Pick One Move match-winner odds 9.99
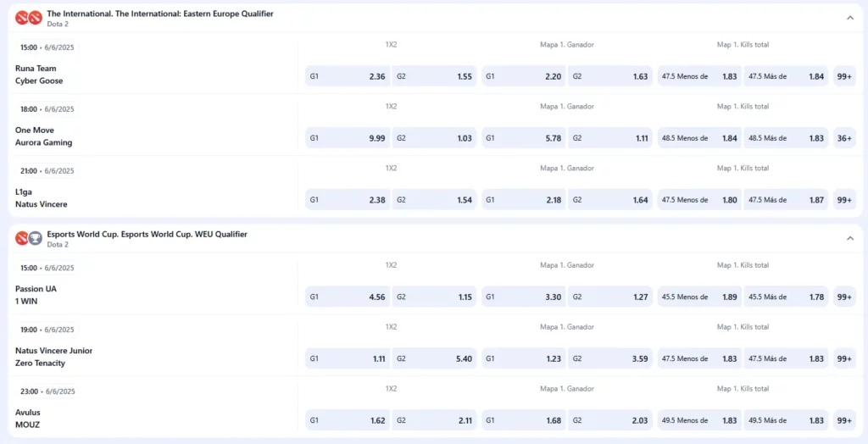Screen dimensions: 868x444 pyautogui.click(x=348, y=138)
